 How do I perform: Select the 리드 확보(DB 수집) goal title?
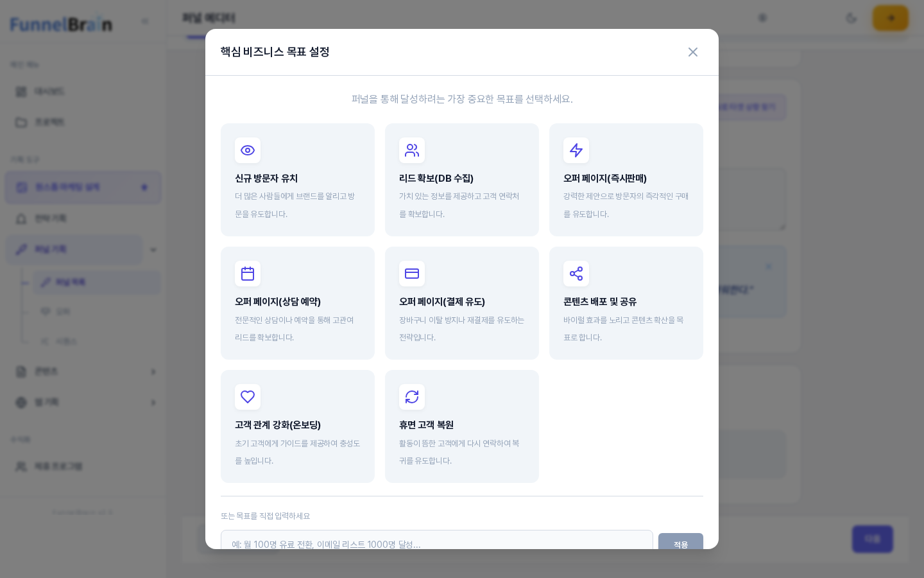pos(436,179)
